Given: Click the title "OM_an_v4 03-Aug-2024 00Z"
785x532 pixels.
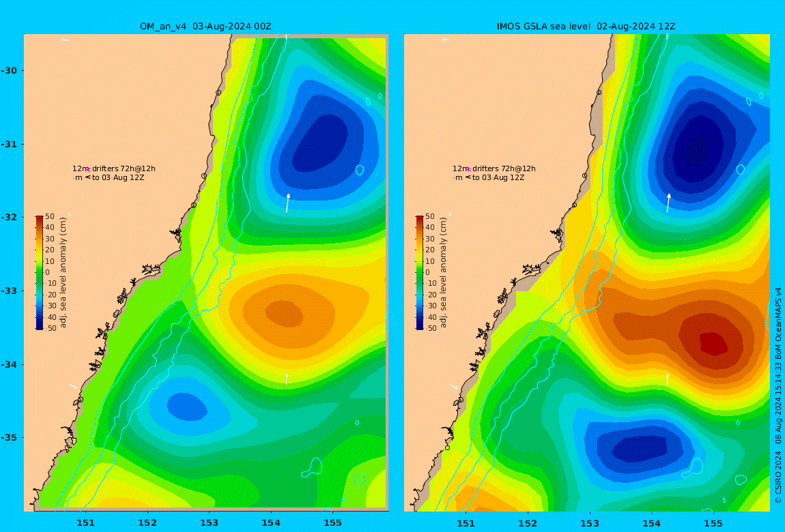Looking at the screenshot, I should [x=205, y=27].
